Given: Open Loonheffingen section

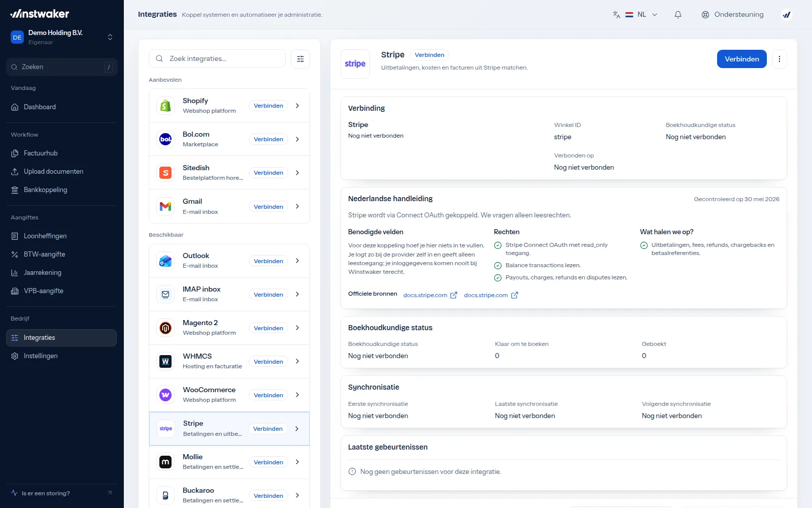Looking at the screenshot, I should click(x=61, y=236).
